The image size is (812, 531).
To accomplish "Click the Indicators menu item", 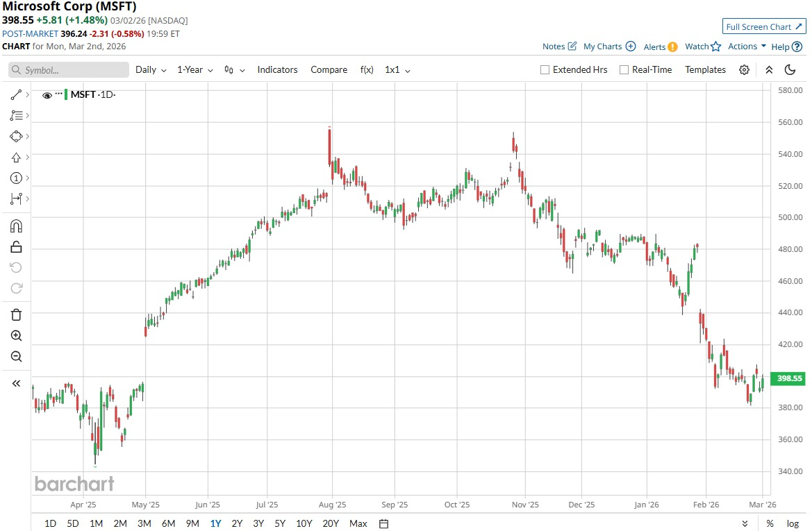I will point(278,70).
